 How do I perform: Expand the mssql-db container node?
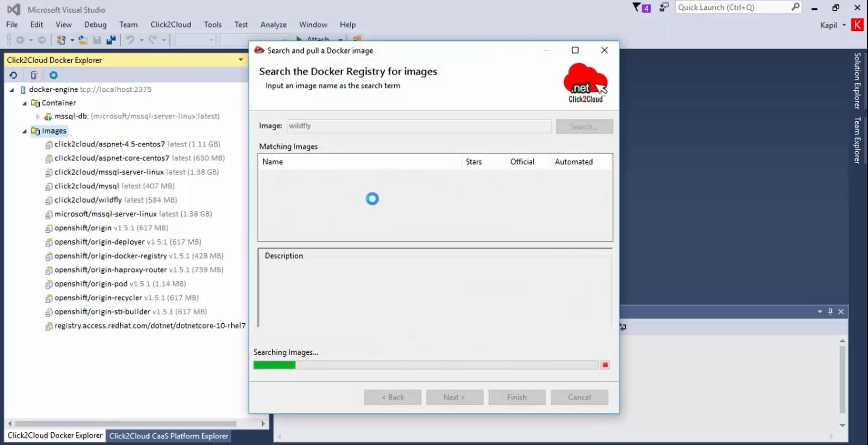[38, 117]
